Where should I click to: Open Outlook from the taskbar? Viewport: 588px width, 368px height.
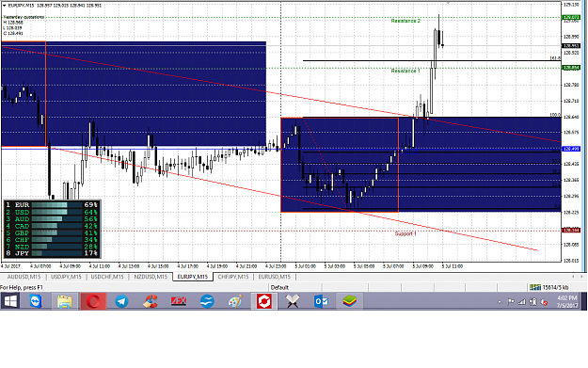(x=321, y=301)
